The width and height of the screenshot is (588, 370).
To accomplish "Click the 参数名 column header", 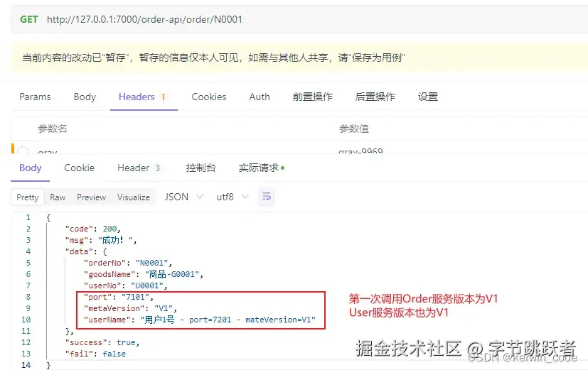I will click(53, 129).
